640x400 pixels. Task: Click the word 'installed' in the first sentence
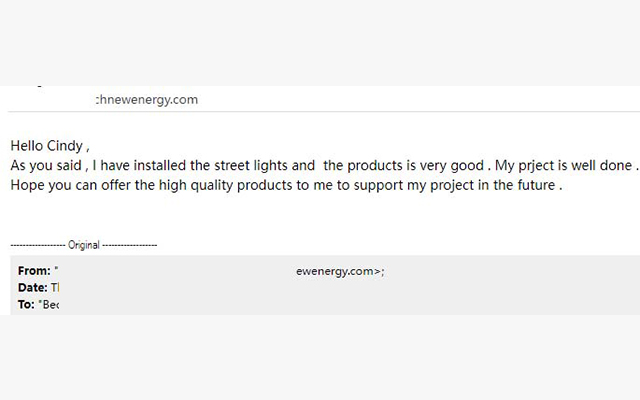tap(160, 166)
